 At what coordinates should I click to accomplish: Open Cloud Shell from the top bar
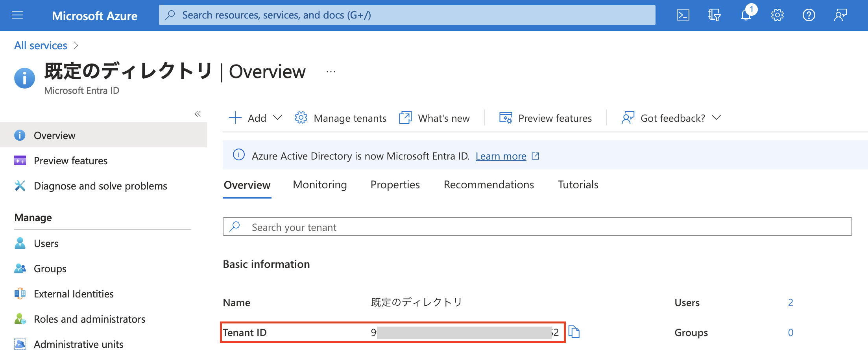click(683, 15)
